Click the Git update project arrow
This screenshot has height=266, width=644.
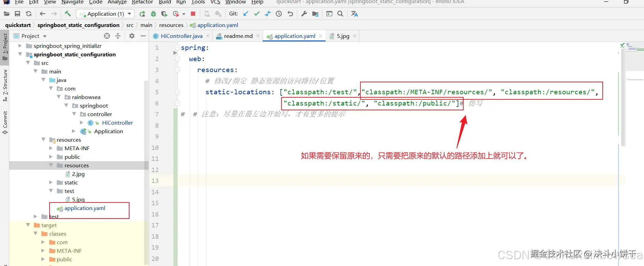246,14
